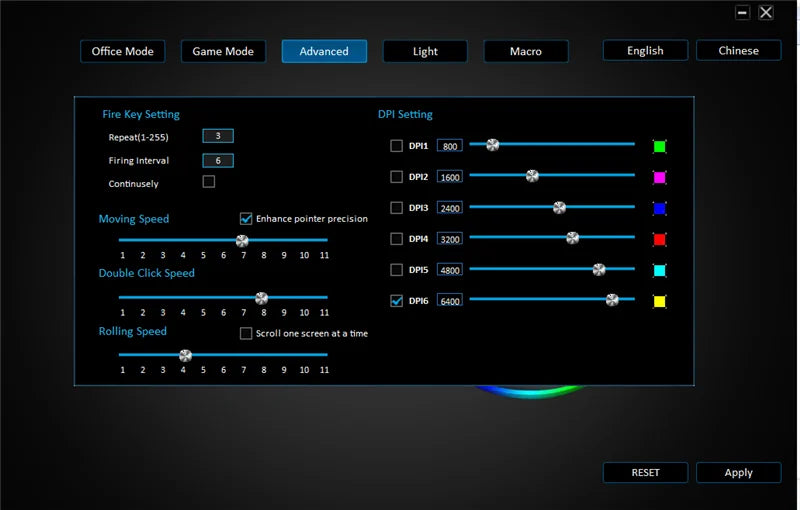This screenshot has height=510, width=800.
Task: Switch to the Light tab
Action: 425,52
